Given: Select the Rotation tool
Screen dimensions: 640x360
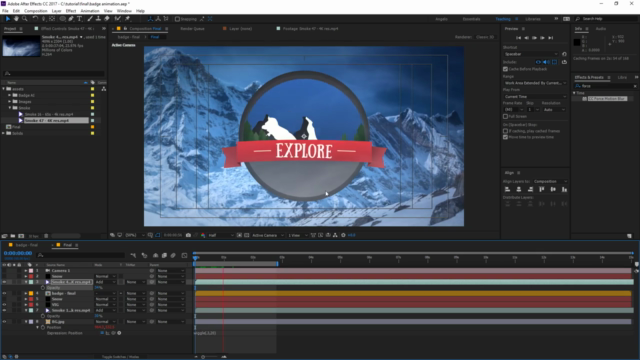Looking at the screenshot, I should (x=35, y=19).
